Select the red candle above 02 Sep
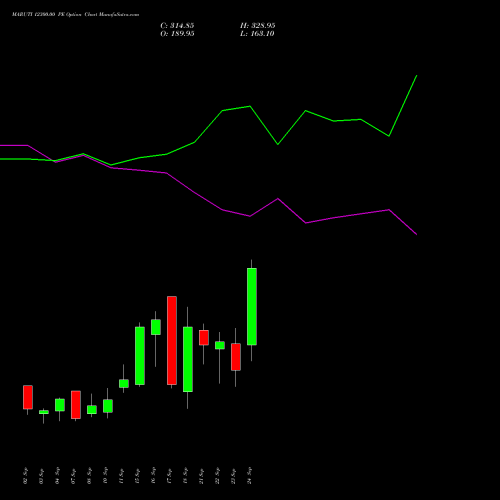 click(x=28, y=397)
